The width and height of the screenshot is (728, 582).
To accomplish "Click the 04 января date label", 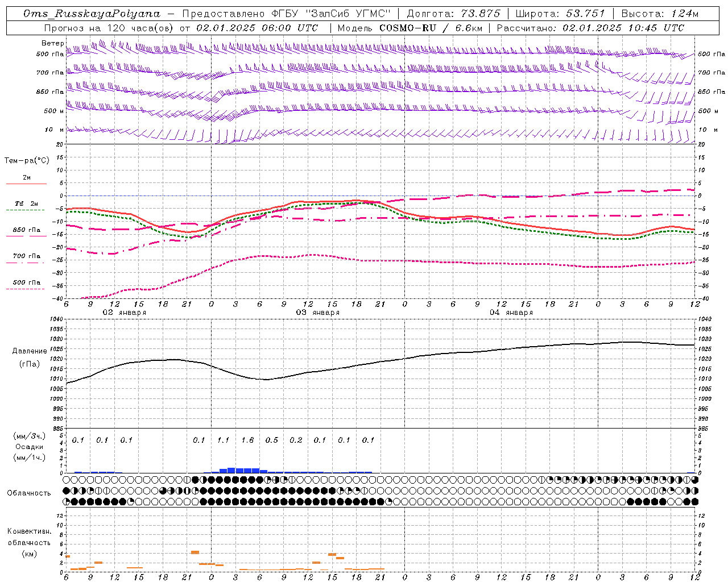I will click(x=511, y=312).
